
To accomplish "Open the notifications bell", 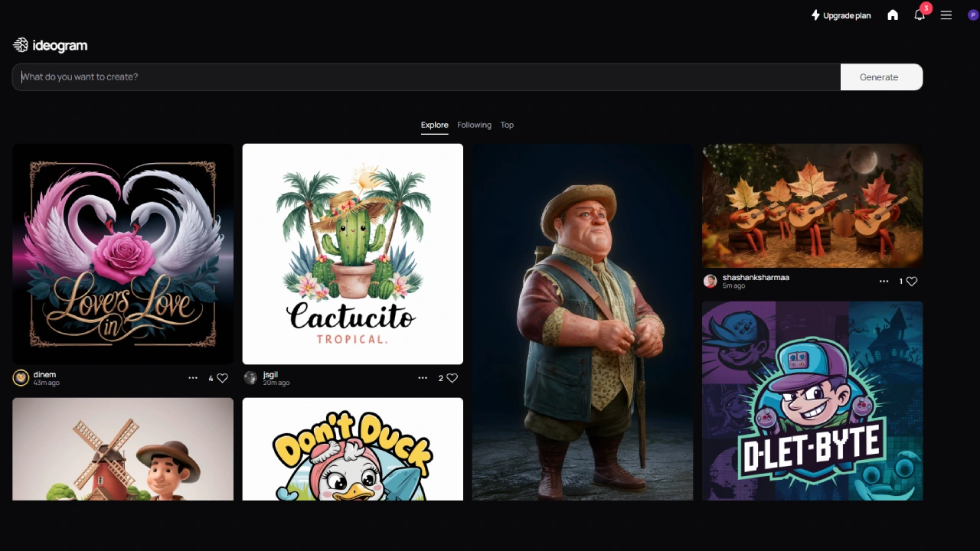I will [920, 15].
